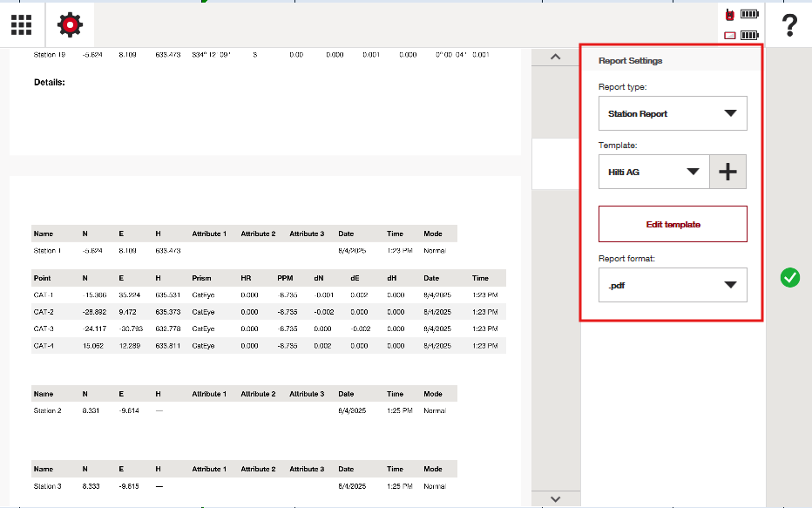
Task: Check the upper battery level indicator
Action: (x=749, y=15)
